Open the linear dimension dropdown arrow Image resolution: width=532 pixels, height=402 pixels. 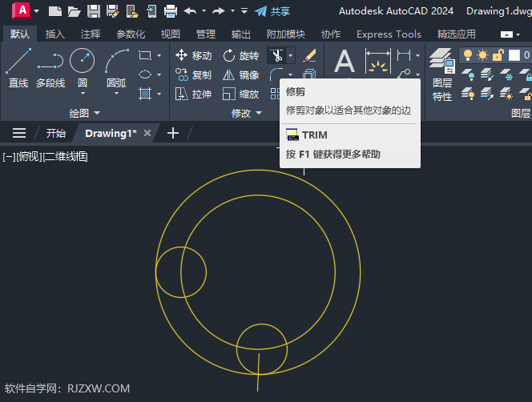click(x=417, y=55)
